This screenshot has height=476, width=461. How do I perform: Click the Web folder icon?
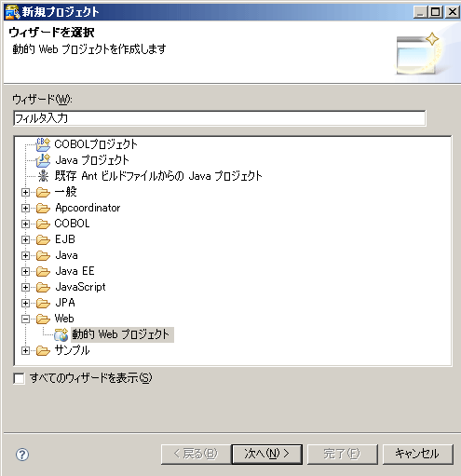tap(43, 319)
